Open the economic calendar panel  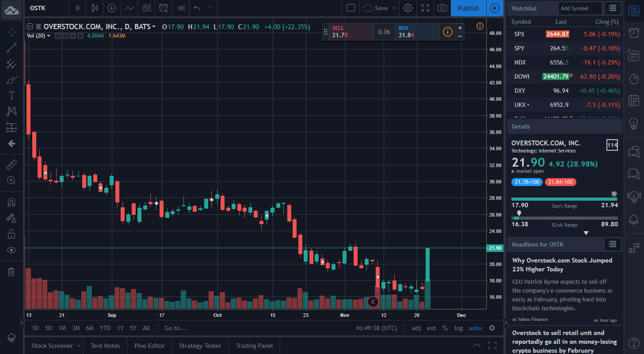(634, 101)
